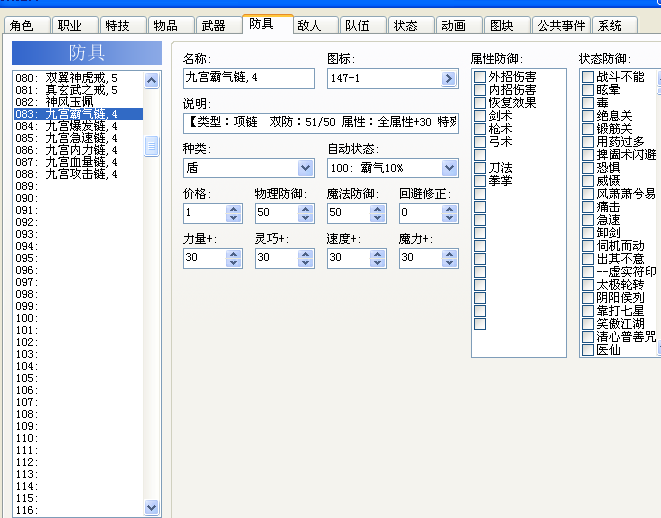Toggle the 太极轮转 state checkbox
This screenshot has height=518, width=661.
tap(588, 285)
